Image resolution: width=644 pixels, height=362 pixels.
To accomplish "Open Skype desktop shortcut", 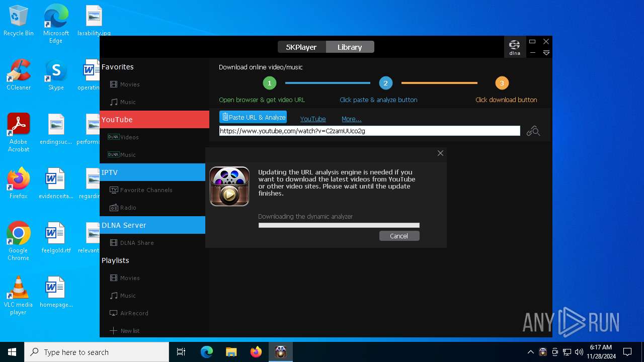I will click(x=56, y=75).
